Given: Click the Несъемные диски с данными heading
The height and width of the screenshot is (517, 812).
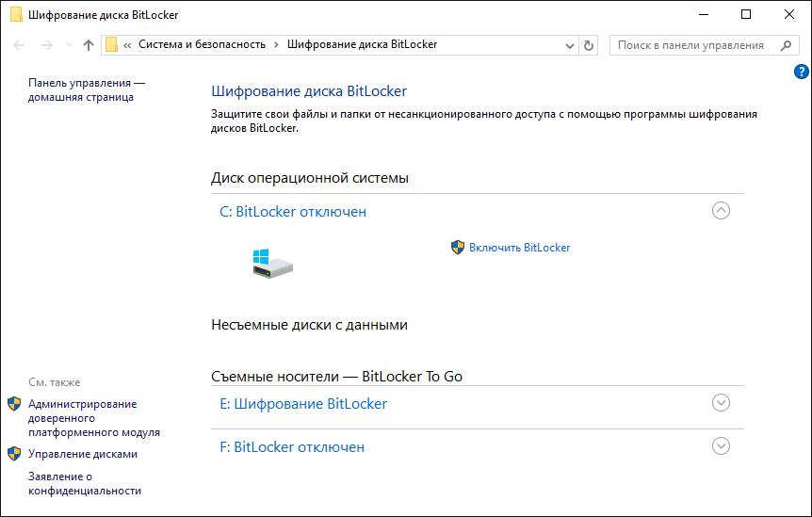Looking at the screenshot, I should (x=309, y=325).
